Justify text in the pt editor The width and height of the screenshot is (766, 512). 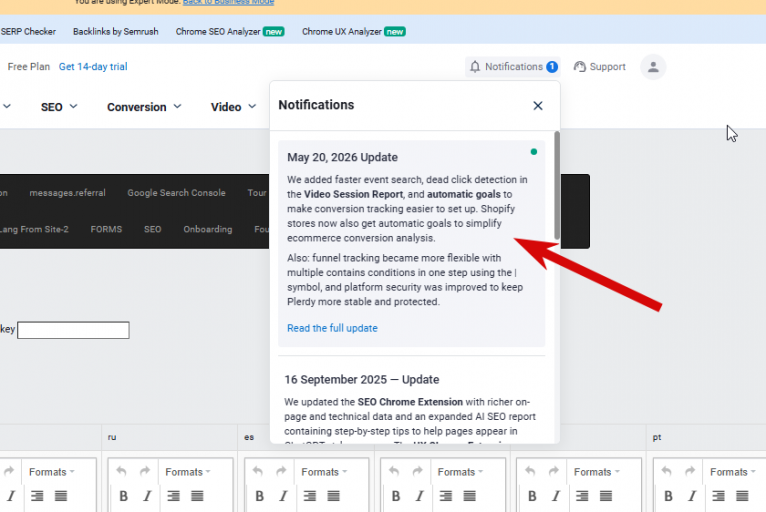click(743, 496)
